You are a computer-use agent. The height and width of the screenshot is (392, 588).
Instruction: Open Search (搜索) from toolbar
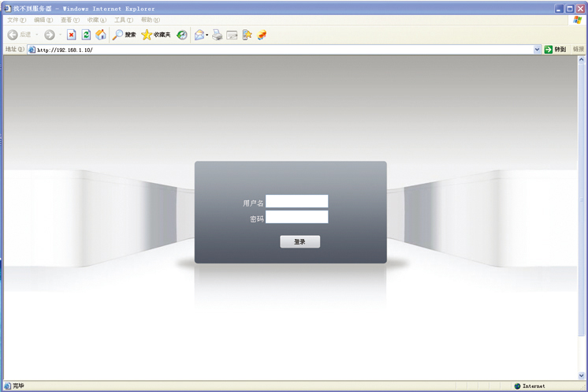point(124,35)
